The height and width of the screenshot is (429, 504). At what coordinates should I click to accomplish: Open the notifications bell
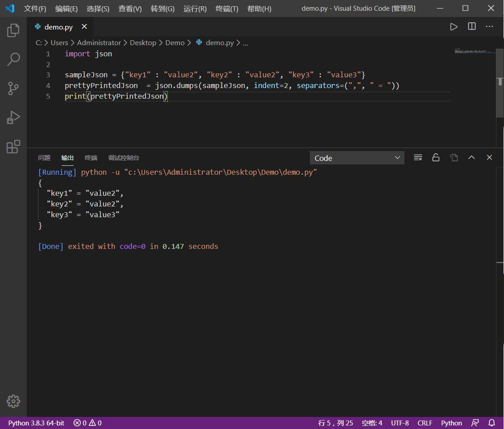click(x=491, y=423)
